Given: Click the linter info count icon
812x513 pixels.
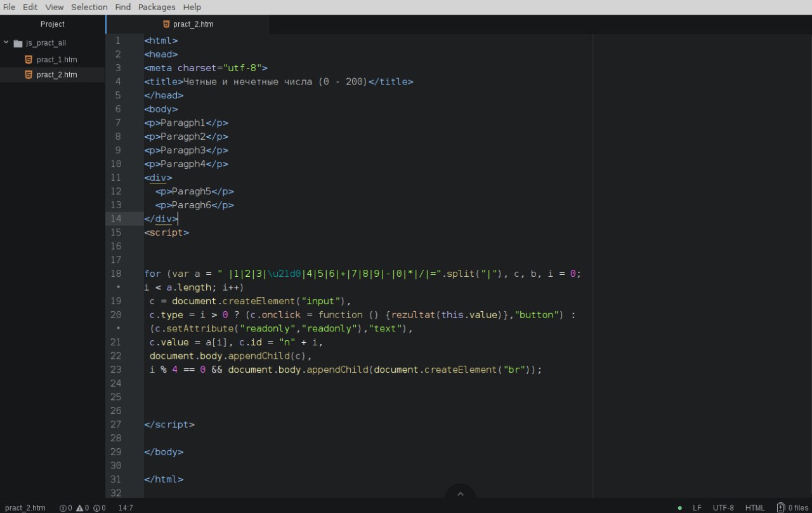Looking at the screenshot, I should pyautogui.click(x=96, y=508).
